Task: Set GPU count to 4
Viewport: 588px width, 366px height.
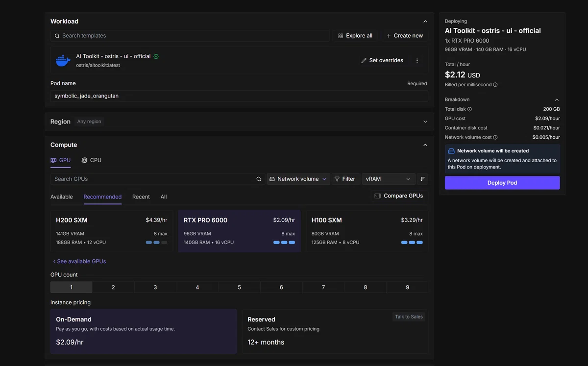Action: 197,287
